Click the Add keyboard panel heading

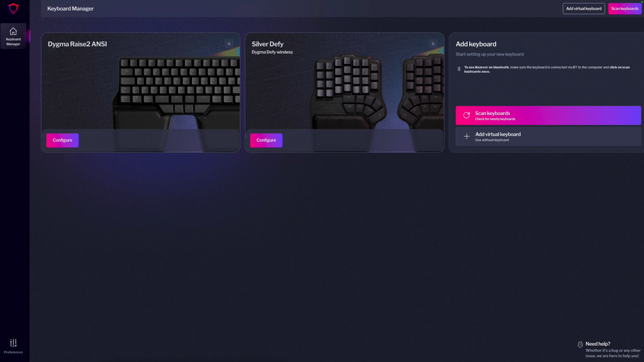(475, 44)
